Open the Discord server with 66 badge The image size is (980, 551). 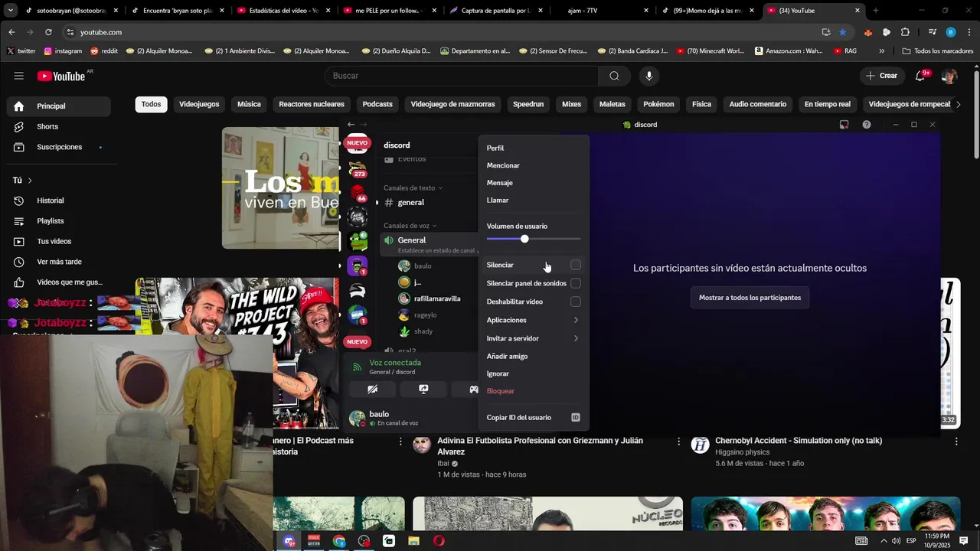pyautogui.click(x=358, y=193)
